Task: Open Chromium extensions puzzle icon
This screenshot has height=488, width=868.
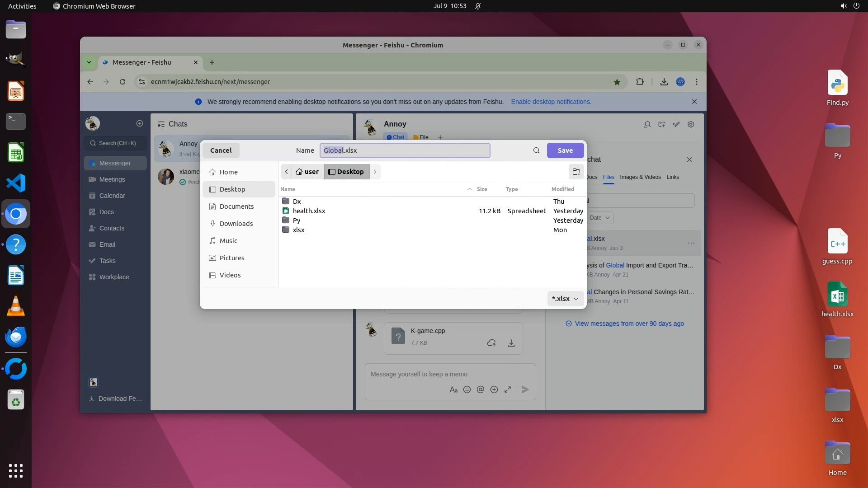Action: tap(639, 82)
